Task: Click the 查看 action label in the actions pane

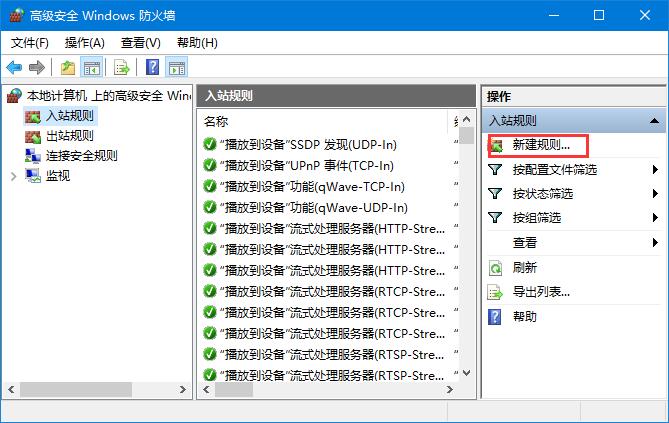Action: 524,242
